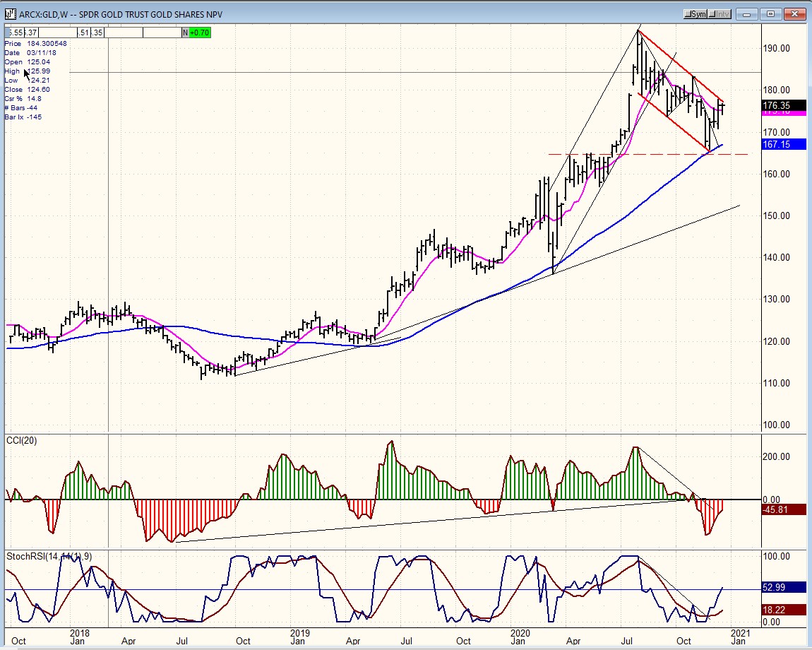
Task: Click the 52.99 StochRSI value label
Action: 784,587
